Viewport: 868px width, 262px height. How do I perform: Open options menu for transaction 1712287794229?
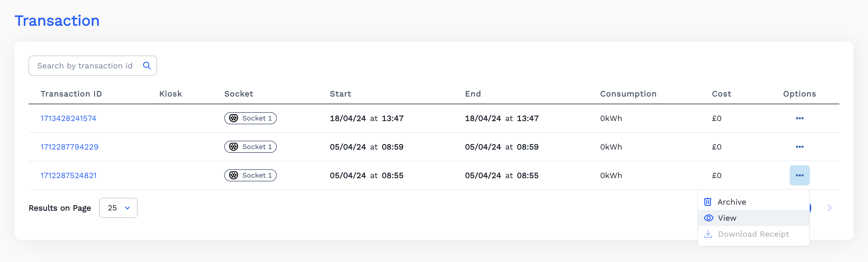point(799,147)
